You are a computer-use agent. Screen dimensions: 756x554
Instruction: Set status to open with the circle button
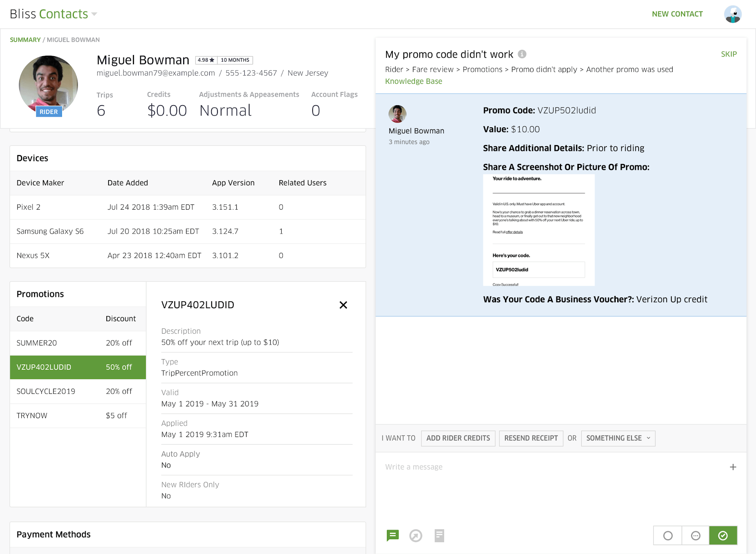(x=667, y=535)
